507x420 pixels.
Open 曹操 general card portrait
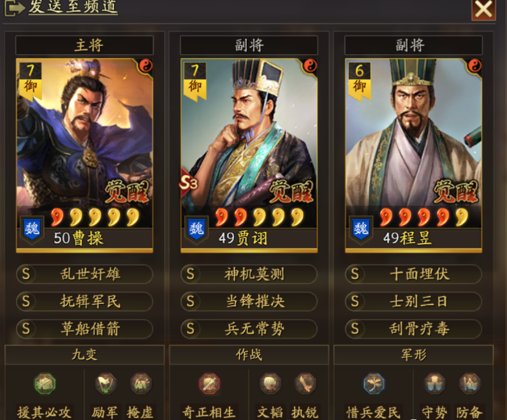[x=84, y=155]
